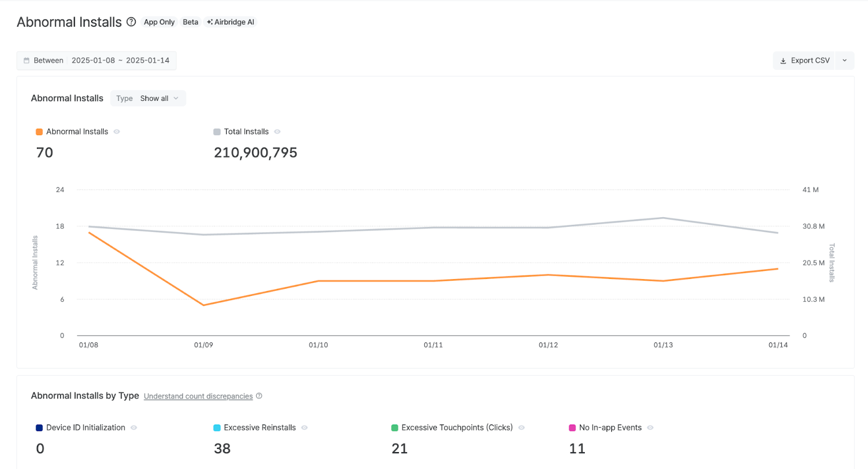This screenshot has height=469, width=868.
Task: Hide the Total Installs line
Action: [277, 132]
